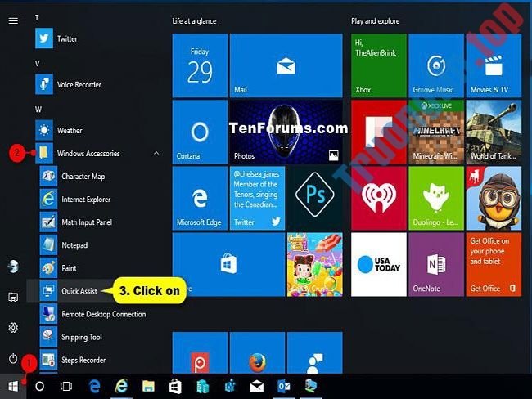Launch Paint from Windows Accessories
This screenshot has height=399, width=532.
(70, 268)
